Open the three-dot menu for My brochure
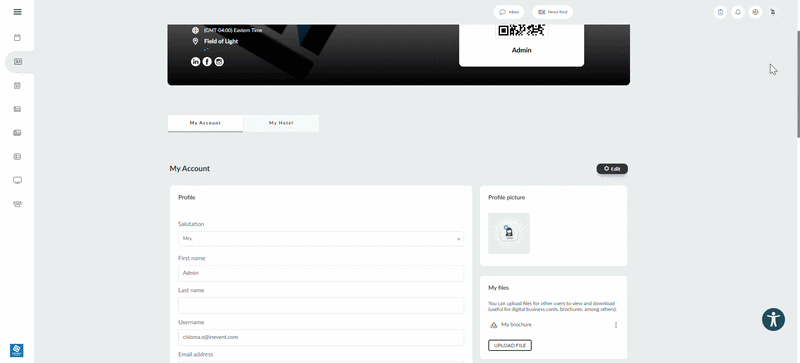The image size is (800, 363). click(x=616, y=325)
